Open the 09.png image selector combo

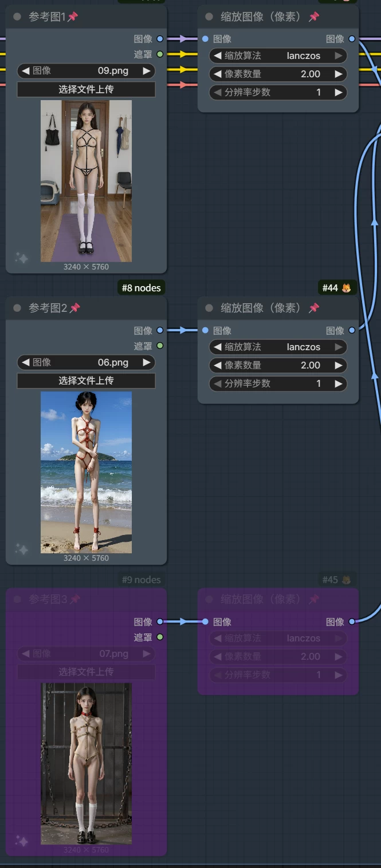(86, 71)
